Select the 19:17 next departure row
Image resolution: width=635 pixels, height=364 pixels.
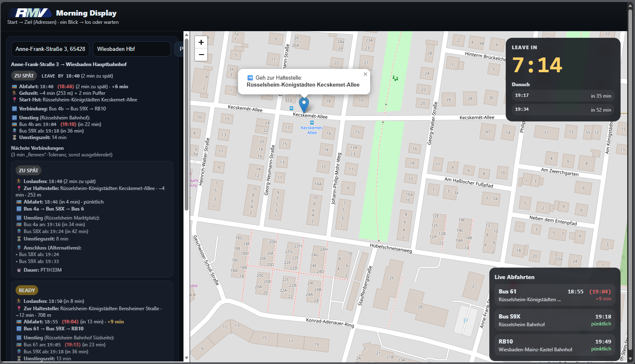tap(563, 96)
